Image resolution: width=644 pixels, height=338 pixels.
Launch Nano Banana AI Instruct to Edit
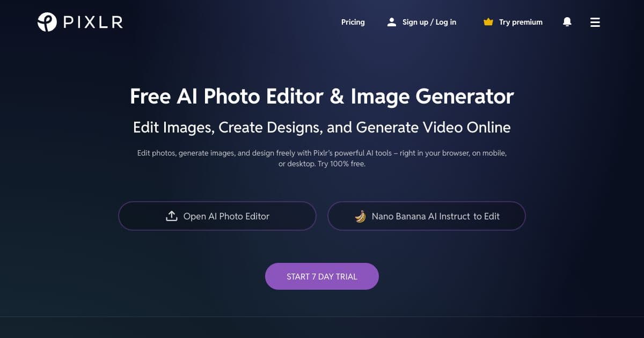tap(427, 216)
